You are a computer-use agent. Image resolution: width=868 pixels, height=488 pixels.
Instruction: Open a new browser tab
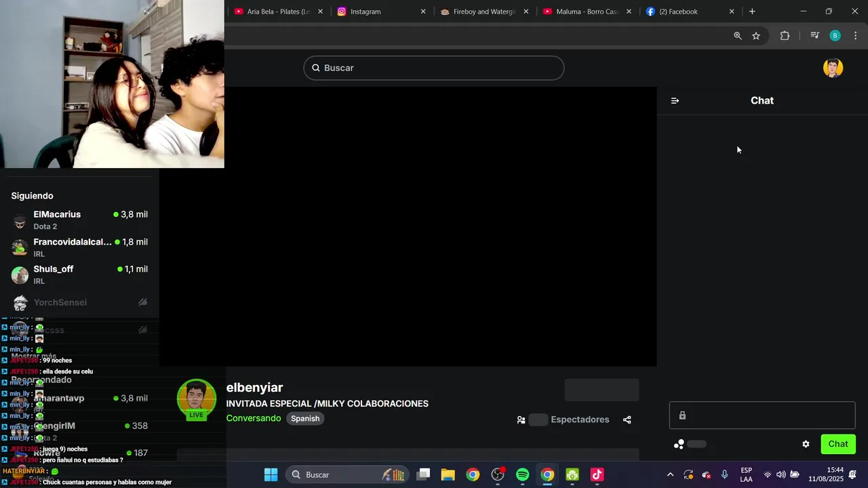point(752,12)
